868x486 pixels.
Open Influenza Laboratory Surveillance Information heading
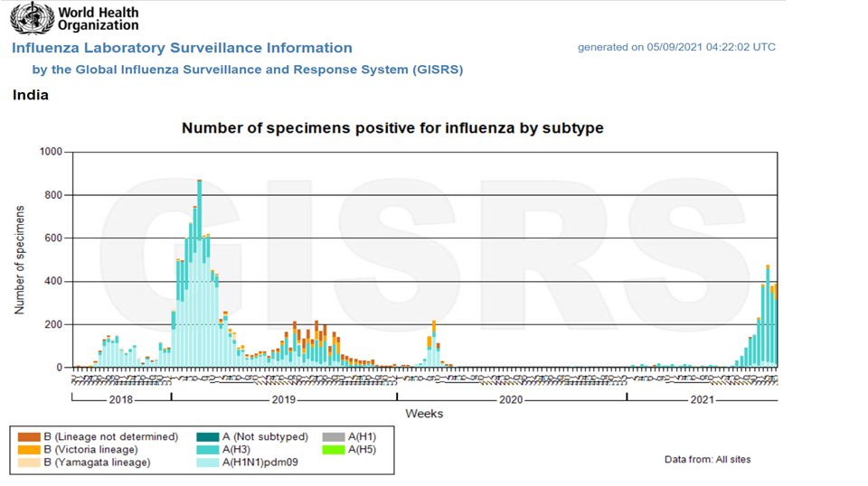[x=182, y=48]
